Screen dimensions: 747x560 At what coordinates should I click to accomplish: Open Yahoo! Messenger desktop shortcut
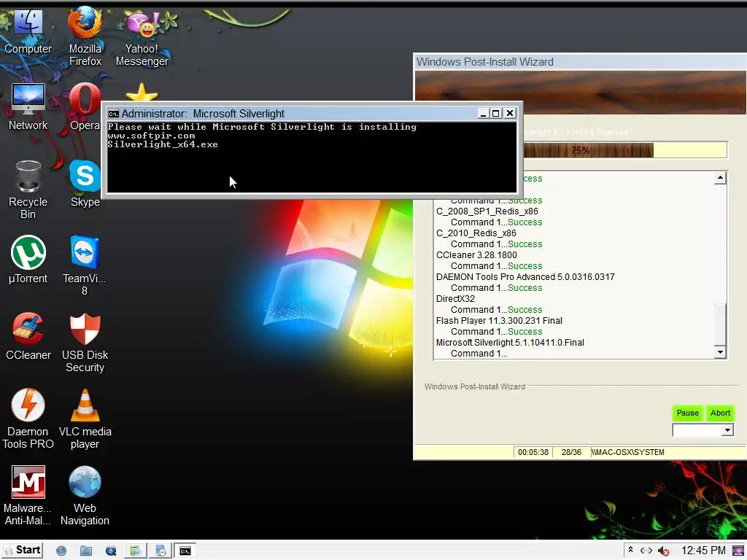[142, 38]
